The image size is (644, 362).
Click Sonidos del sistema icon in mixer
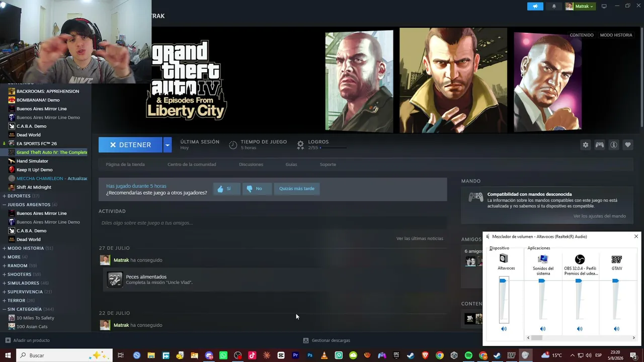[x=542, y=259]
